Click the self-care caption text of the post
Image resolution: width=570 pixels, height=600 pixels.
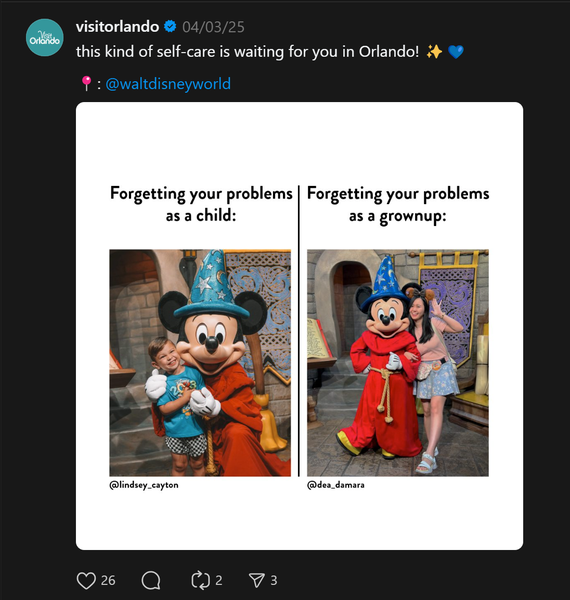[x=247, y=52]
